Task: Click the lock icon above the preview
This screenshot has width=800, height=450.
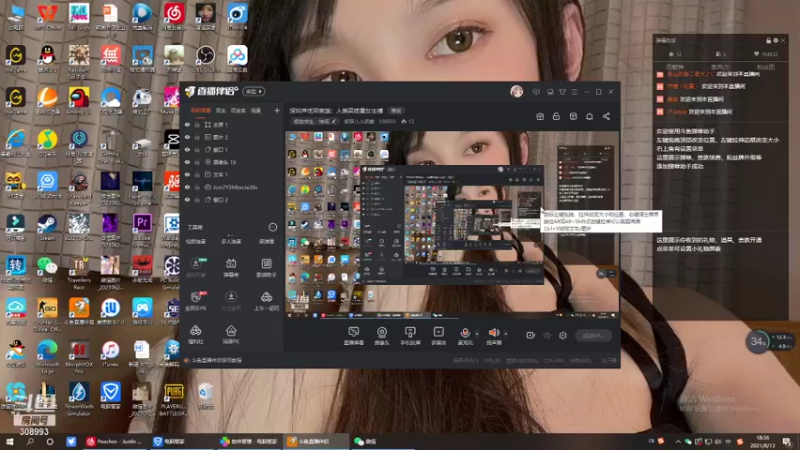Action: point(556,116)
